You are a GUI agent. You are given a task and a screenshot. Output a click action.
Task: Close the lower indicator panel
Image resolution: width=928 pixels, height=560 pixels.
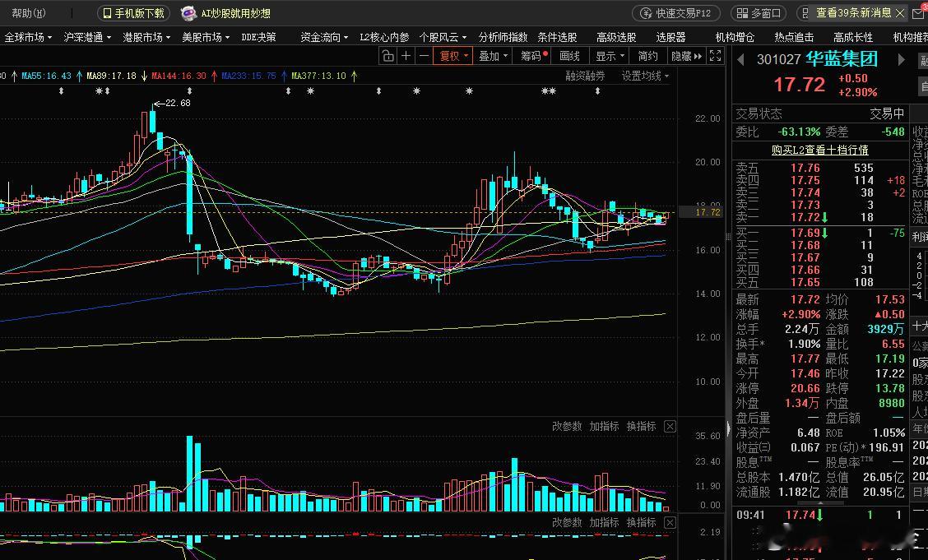[670, 523]
